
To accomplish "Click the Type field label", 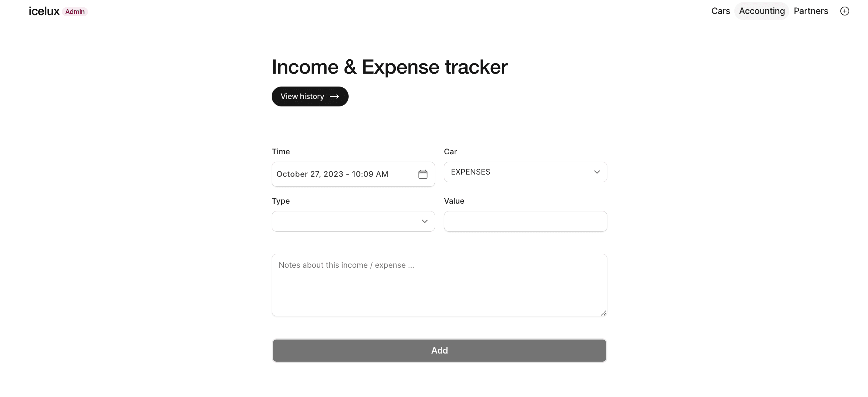I will click(280, 201).
